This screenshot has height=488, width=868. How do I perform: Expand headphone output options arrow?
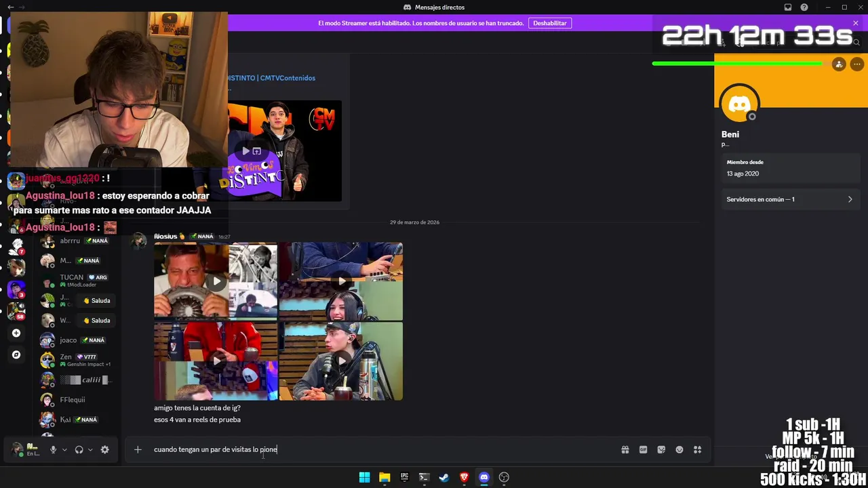click(x=90, y=449)
